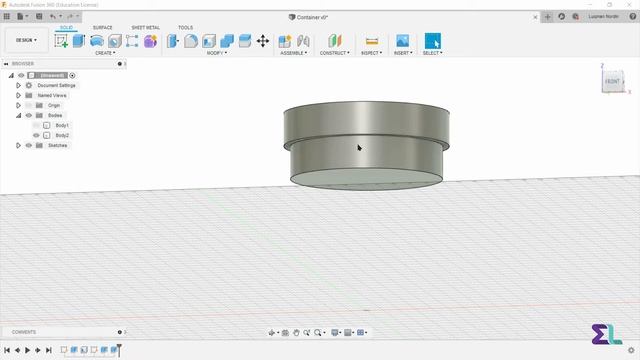The width and height of the screenshot is (640, 360).
Task: Select the rectangular pattern tool
Action: (x=132, y=41)
